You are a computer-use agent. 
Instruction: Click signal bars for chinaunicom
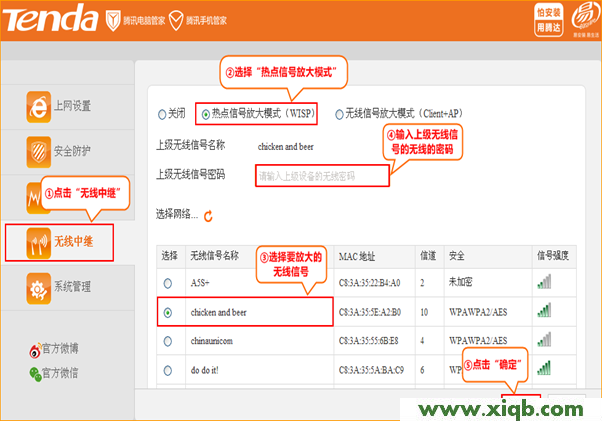click(544, 339)
